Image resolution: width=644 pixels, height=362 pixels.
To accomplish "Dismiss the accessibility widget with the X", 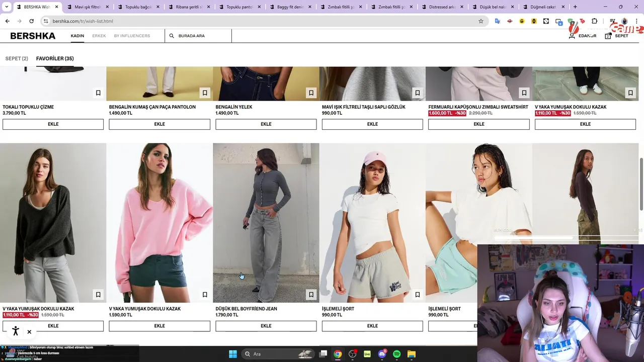I will (29, 332).
